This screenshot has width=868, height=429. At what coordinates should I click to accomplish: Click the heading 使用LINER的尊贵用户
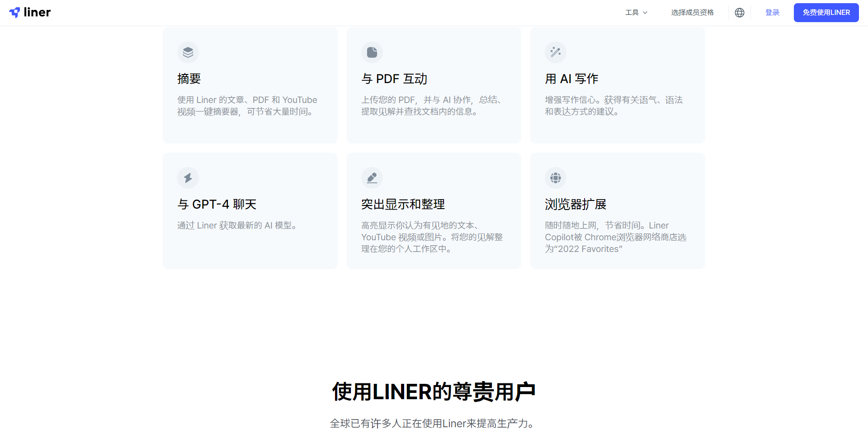[434, 392]
